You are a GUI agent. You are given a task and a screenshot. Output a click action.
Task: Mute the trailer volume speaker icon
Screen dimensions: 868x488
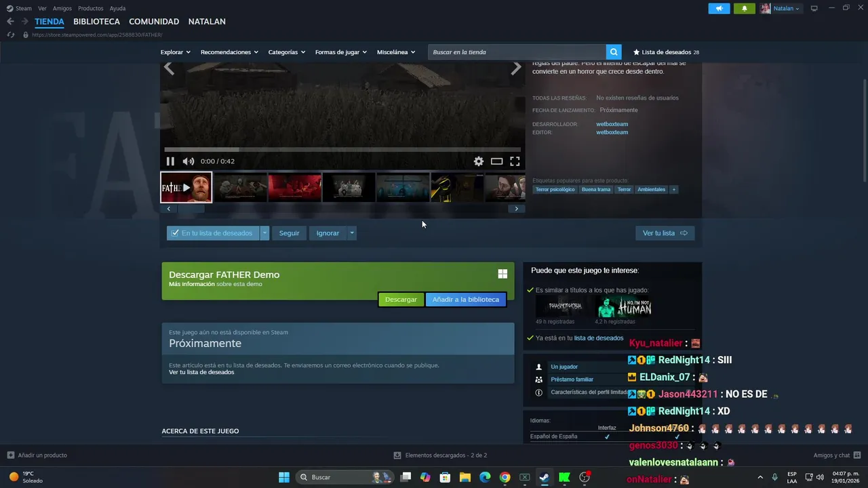coord(189,161)
